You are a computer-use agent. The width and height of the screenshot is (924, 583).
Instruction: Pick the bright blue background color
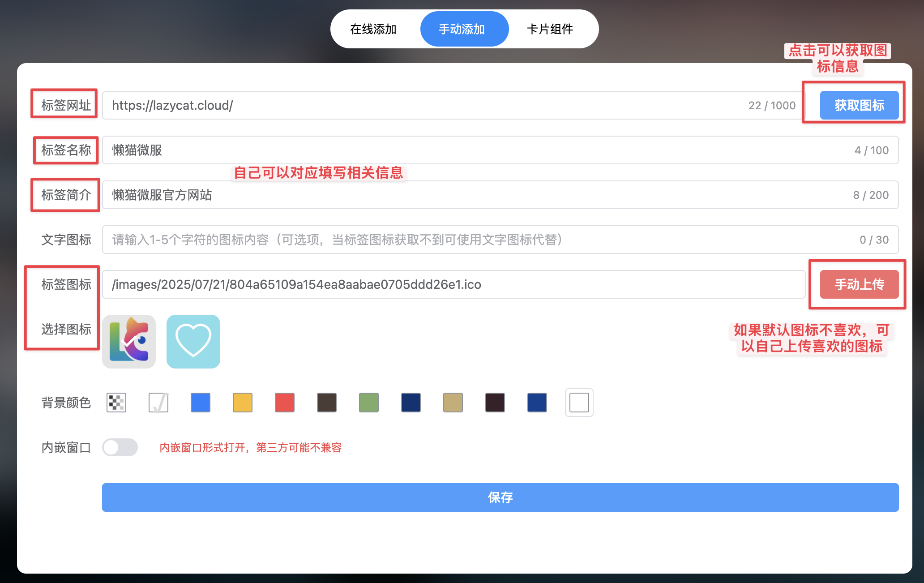tap(201, 403)
